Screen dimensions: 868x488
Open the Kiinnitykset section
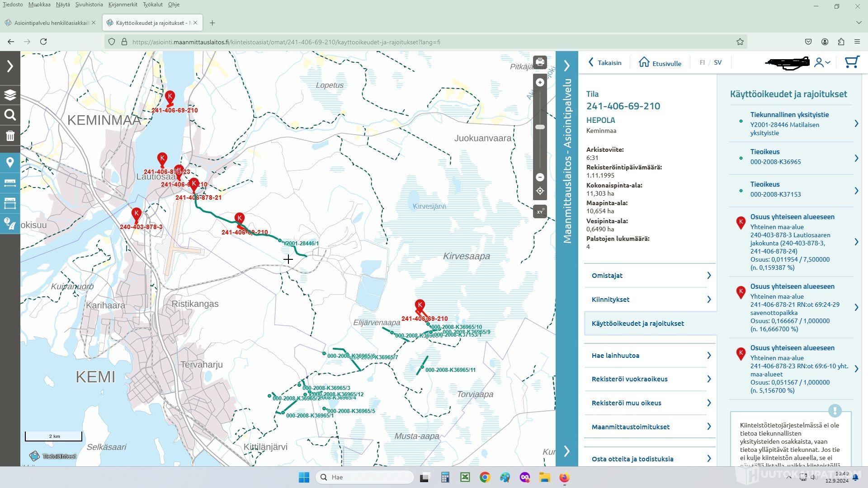click(x=650, y=300)
